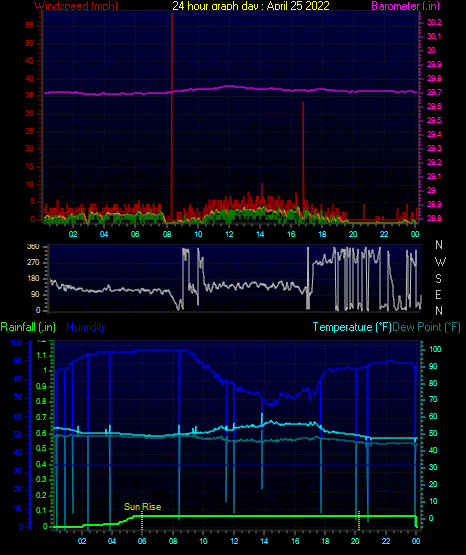466x555 pixels.
Task: Click the Temperature (°F) legend label
Action: [352, 327]
